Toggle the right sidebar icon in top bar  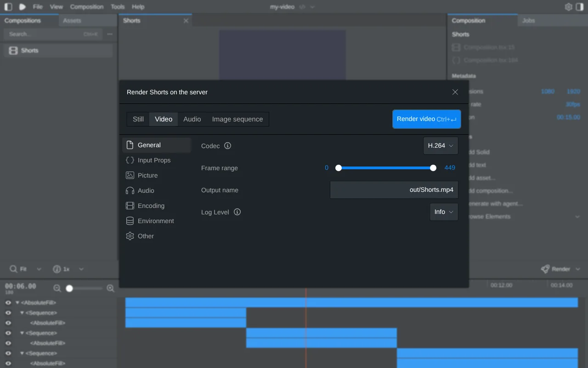pos(580,7)
